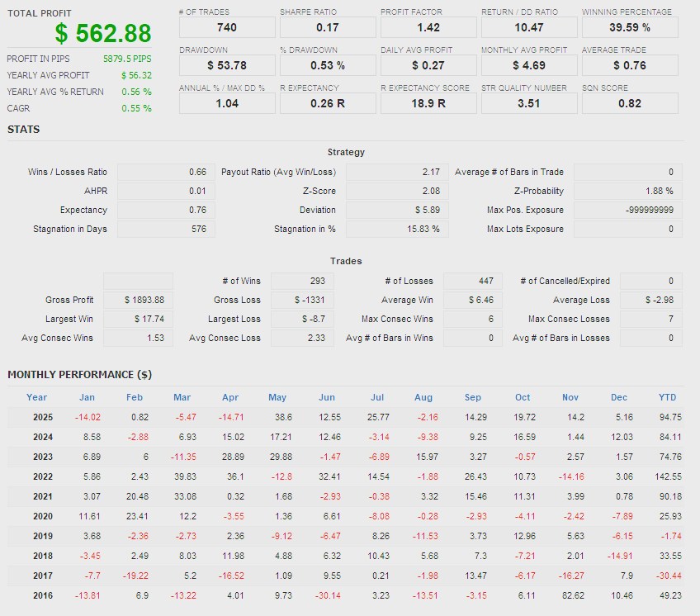Select the YTD column header
Viewport: 700px width, 616px height.
[667, 397]
